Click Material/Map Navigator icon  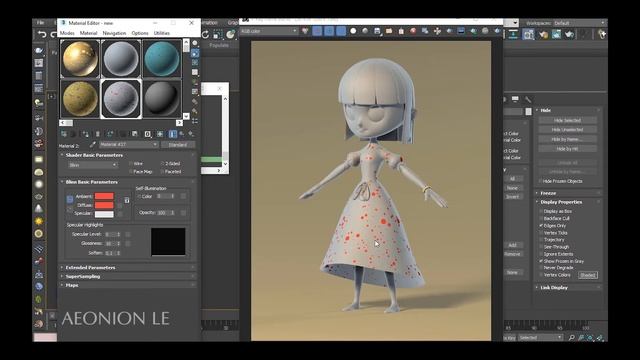click(x=195, y=121)
